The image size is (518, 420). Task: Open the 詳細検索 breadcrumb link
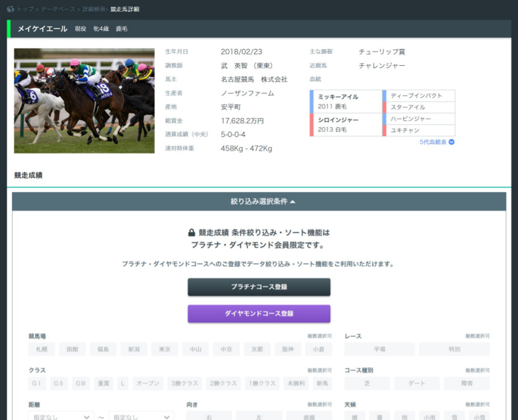click(x=94, y=9)
